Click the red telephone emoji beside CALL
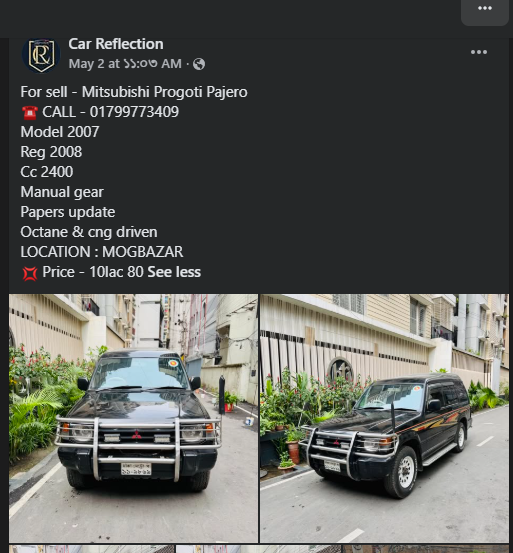Image resolution: width=513 pixels, height=553 pixels. coord(30,113)
